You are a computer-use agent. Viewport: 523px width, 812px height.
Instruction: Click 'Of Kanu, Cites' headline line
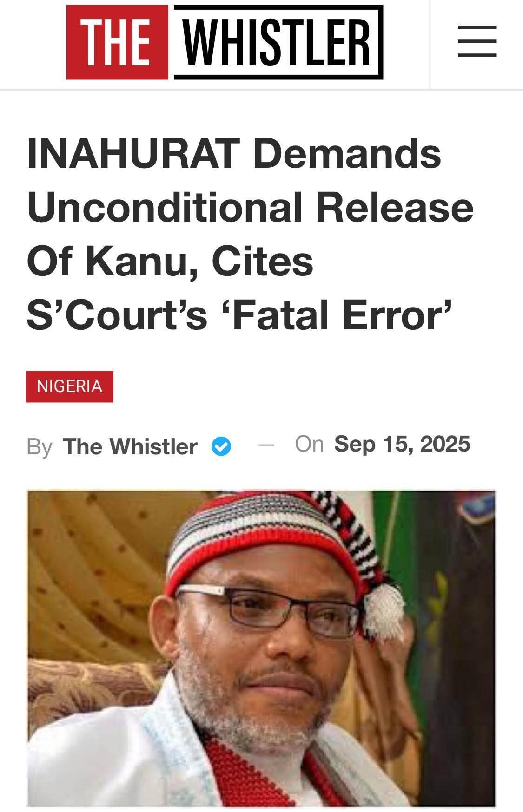pyautogui.click(x=170, y=261)
